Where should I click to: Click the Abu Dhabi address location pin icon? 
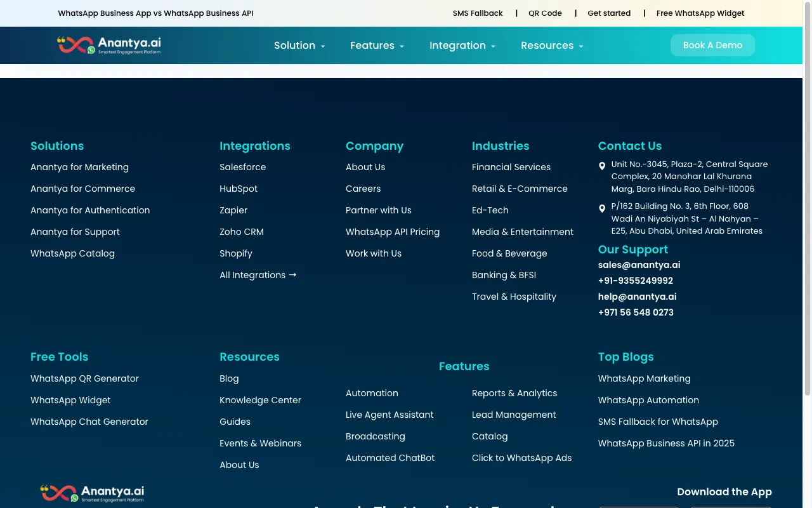602,208
